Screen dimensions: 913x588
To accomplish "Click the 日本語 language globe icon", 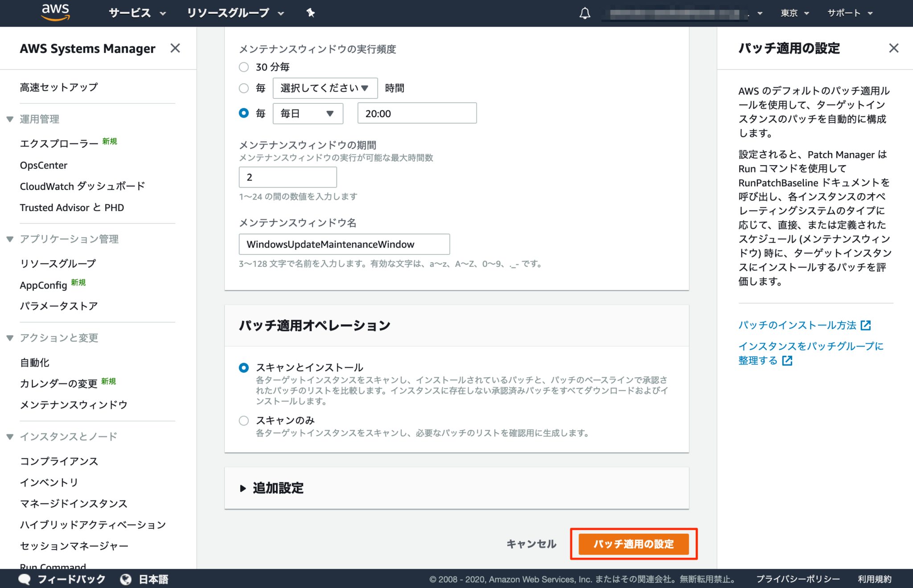I will coord(125,579).
